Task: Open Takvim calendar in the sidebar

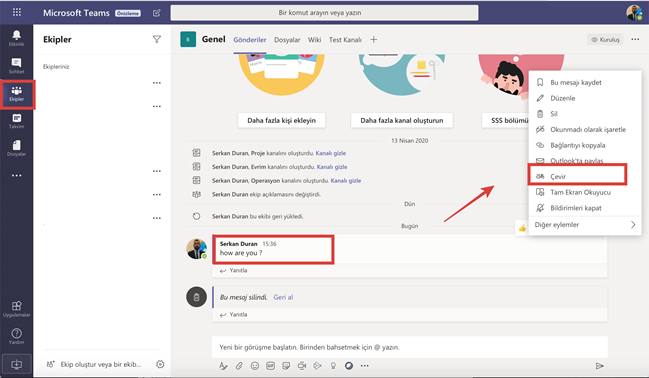Action: (17, 121)
